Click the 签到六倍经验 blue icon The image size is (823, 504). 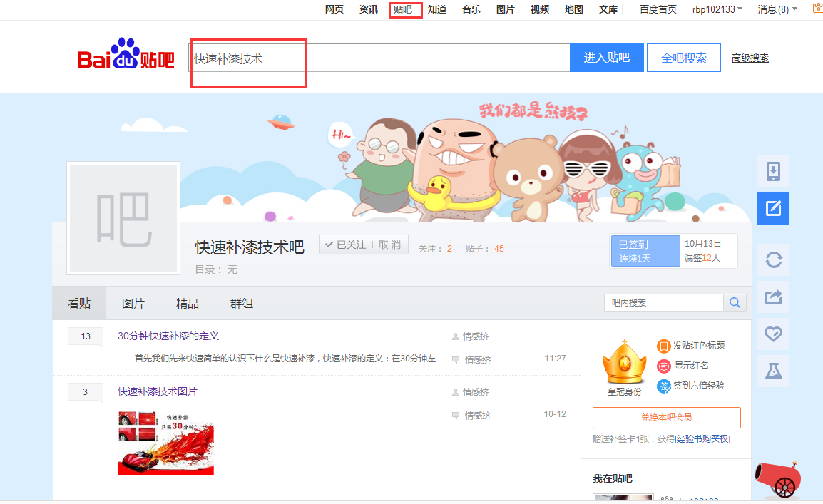point(663,386)
